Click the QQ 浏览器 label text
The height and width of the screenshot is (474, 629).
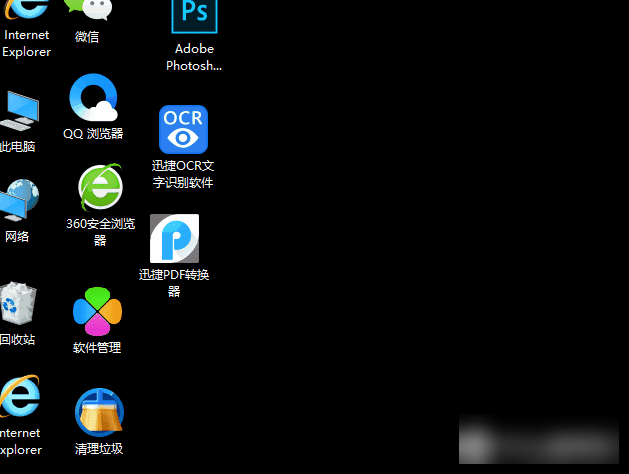tap(93, 134)
